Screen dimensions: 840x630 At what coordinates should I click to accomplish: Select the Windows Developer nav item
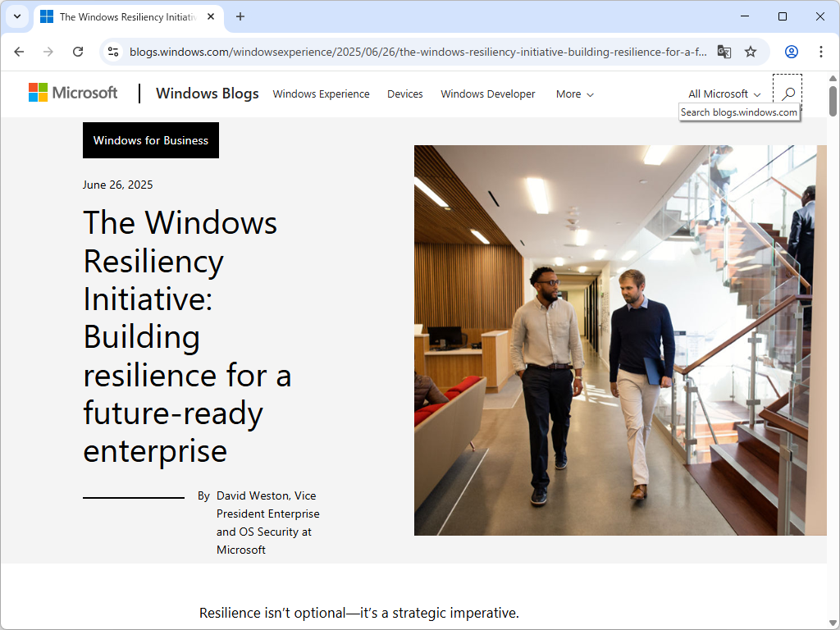pos(487,94)
